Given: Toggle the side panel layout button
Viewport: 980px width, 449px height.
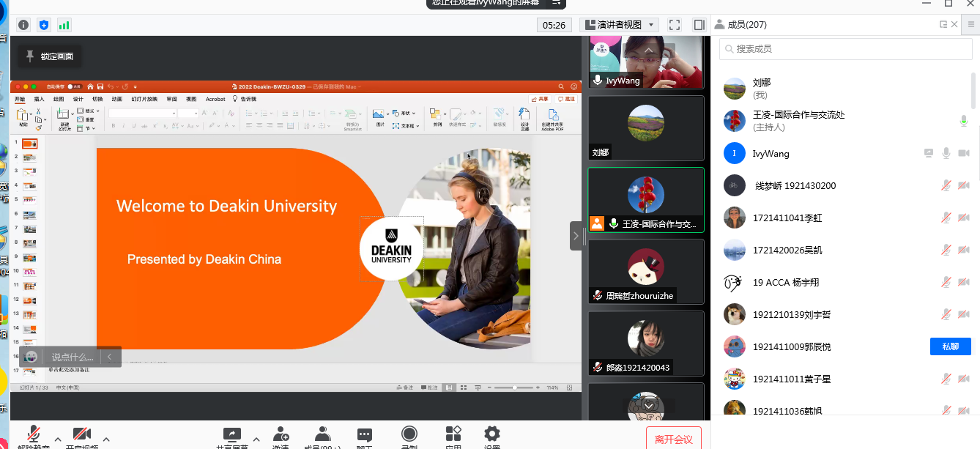Looking at the screenshot, I should [x=699, y=25].
